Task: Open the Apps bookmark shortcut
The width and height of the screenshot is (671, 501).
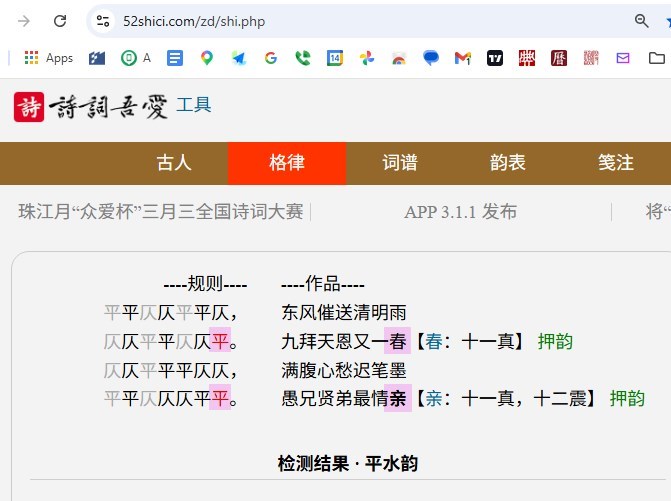Action: click(x=49, y=58)
